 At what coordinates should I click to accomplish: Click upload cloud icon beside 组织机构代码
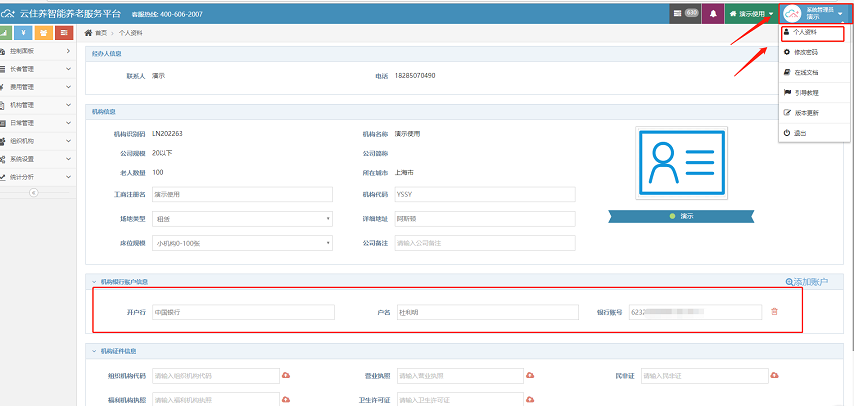click(x=285, y=375)
